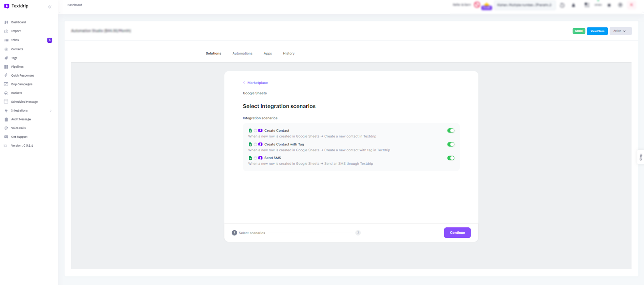The height and width of the screenshot is (285, 644).
Task: Click the 'Google Sheets' label text
Action: (255, 93)
